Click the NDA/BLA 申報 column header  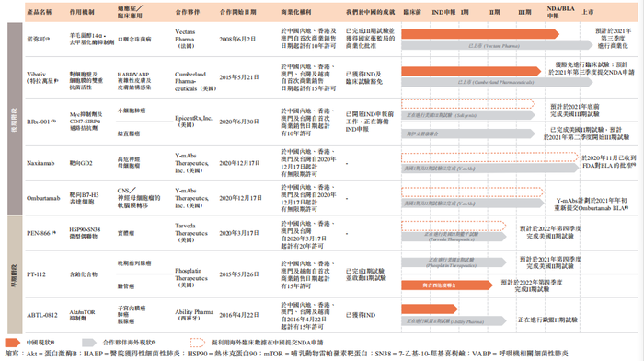(560, 12)
